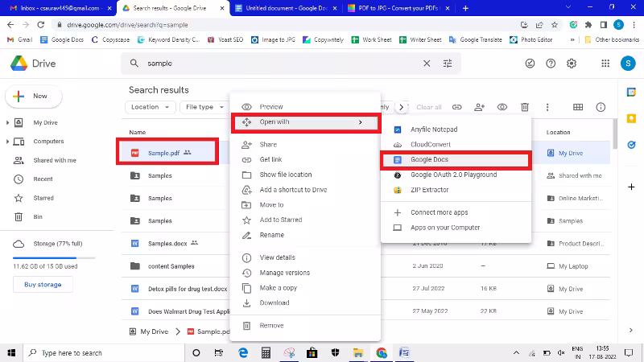Select Make a copy

click(305, 288)
